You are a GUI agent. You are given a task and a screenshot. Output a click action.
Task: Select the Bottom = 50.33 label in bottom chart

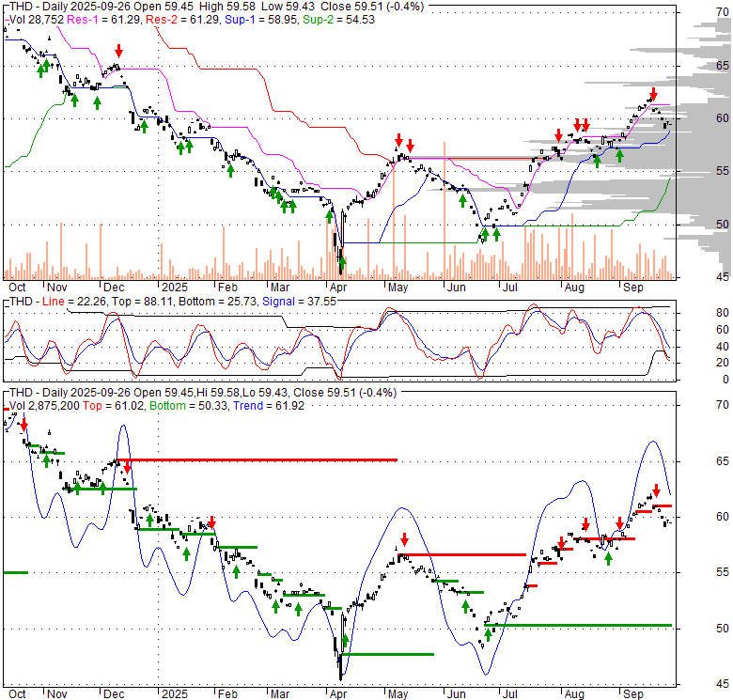point(189,406)
